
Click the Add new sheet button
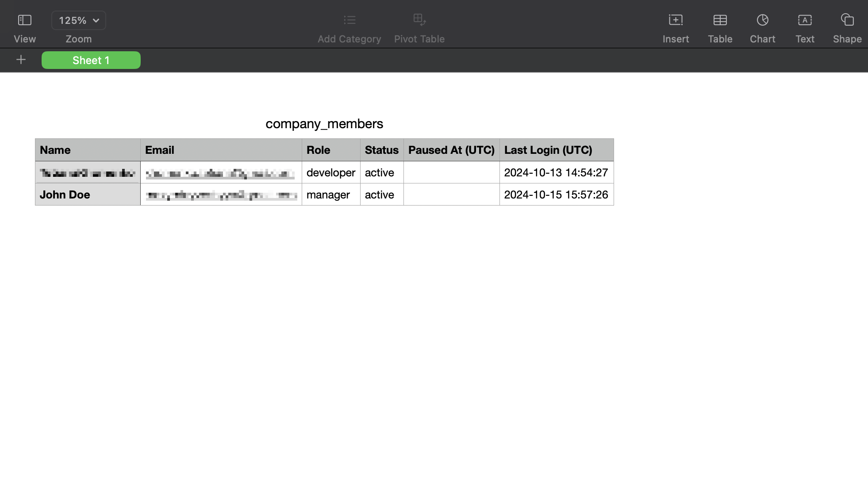point(21,60)
